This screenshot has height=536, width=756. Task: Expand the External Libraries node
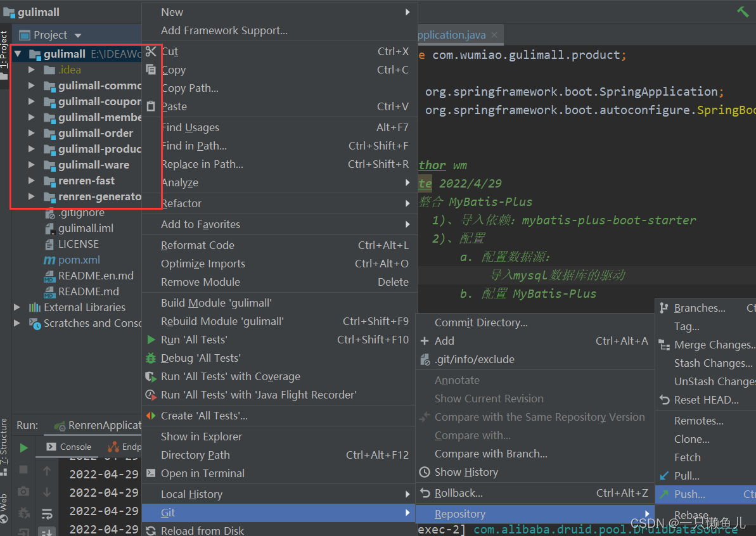(17, 307)
